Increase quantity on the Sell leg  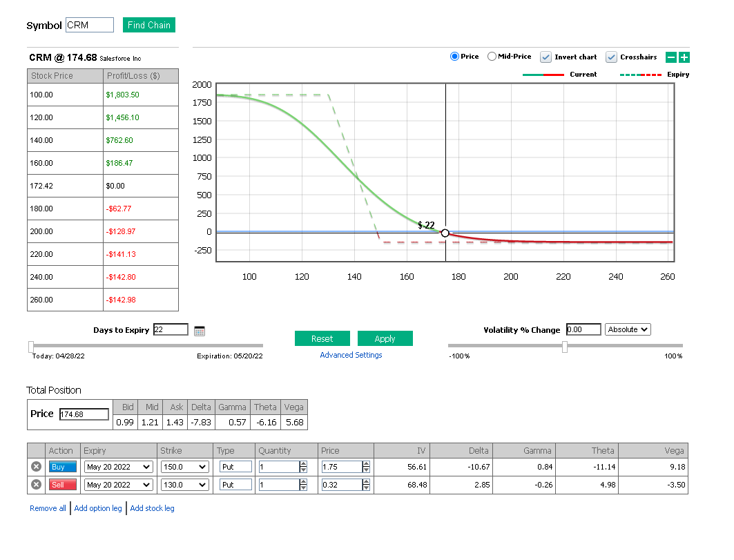tap(303, 482)
